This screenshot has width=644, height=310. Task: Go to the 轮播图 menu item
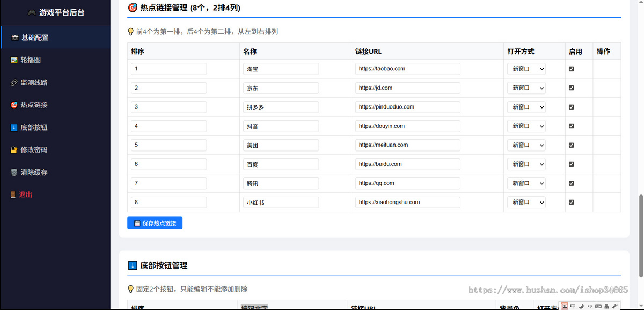(x=55, y=60)
